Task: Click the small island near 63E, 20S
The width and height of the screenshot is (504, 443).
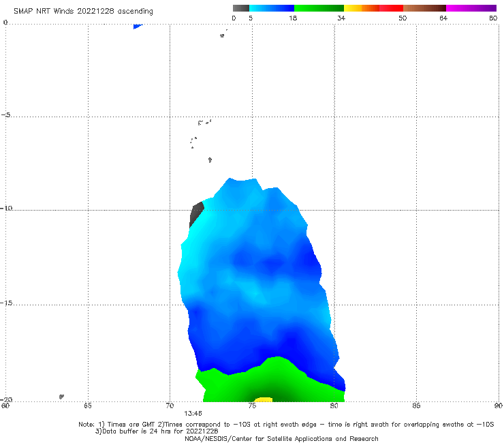Action: pyautogui.click(x=61, y=397)
